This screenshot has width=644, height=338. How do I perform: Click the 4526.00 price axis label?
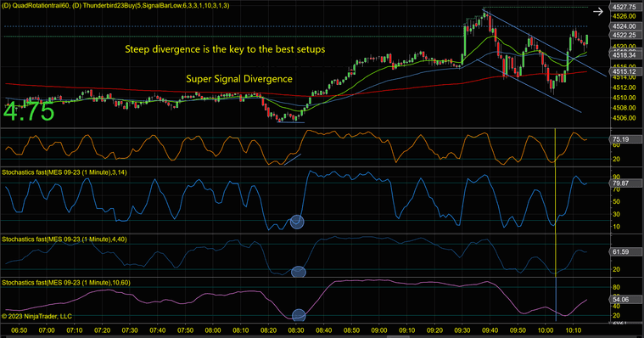(x=624, y=16)
